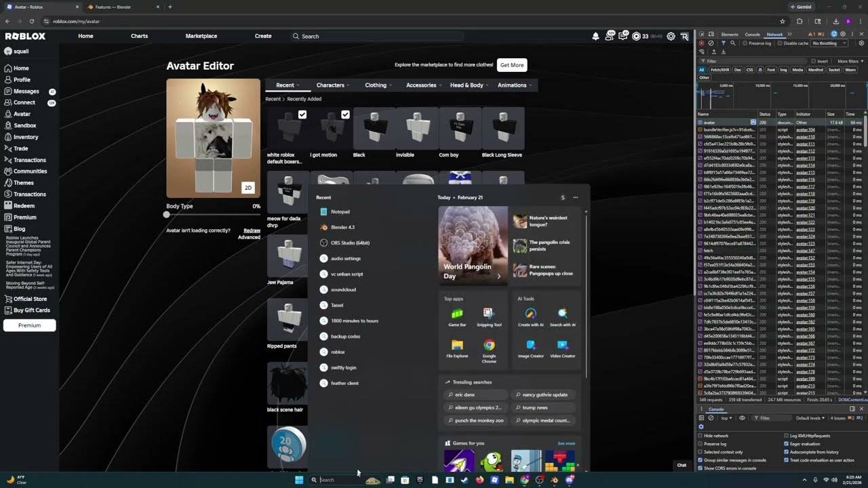Create live expression eye icon

(x=742, y=418)
